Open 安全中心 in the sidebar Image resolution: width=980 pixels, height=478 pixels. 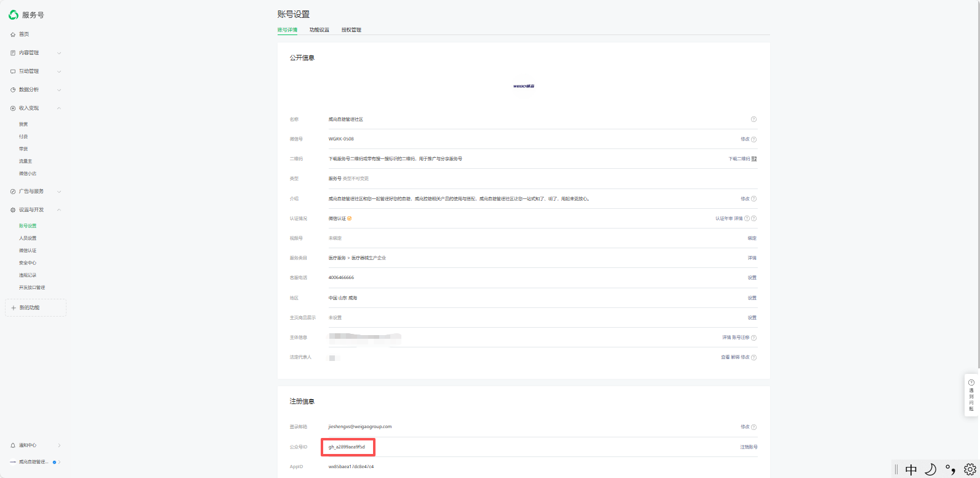[28, 263]
